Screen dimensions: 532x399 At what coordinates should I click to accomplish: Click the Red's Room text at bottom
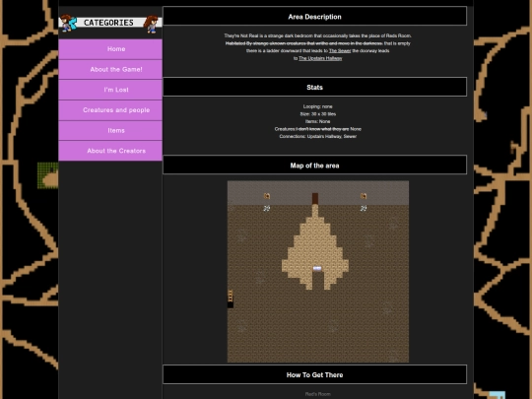318,394
